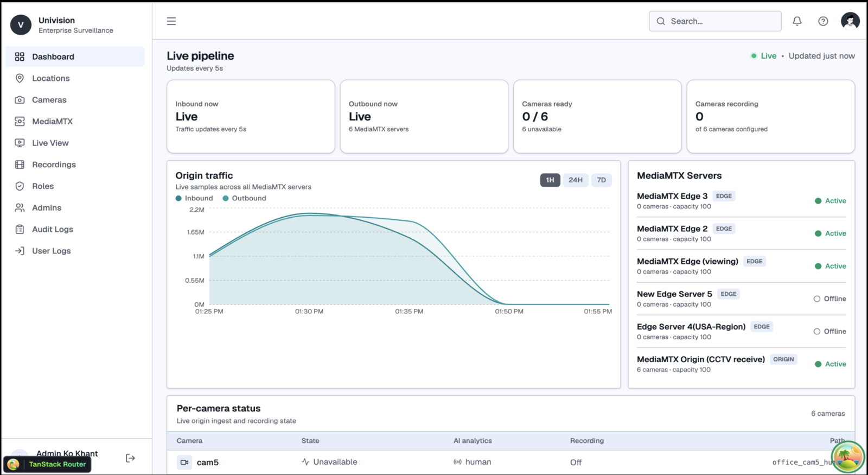Open Admins page
Image resolution: width=868 pixels, height=475 pixels.
tap(75, 207)
